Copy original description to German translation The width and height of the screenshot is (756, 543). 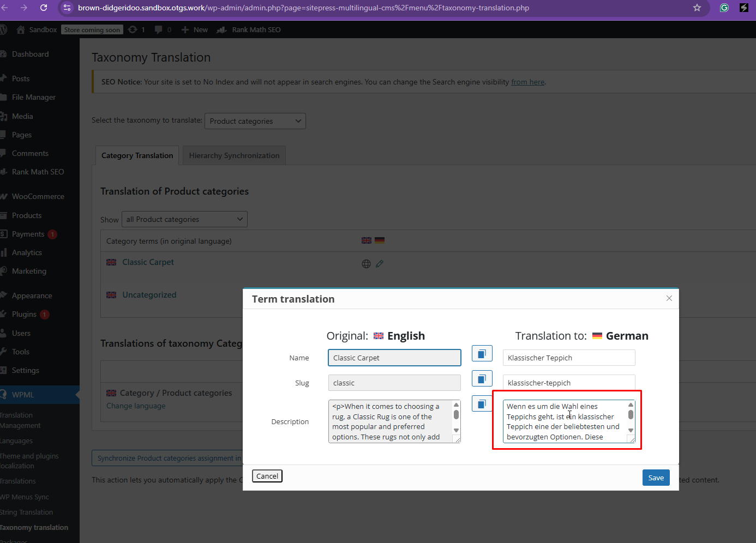(x=482, y=404)
